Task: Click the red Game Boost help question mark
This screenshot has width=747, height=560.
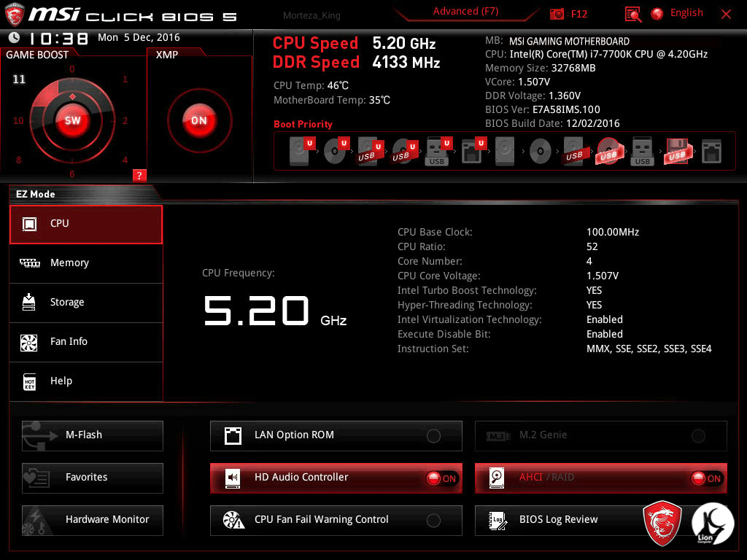Action: pyautogui.click(x=139, y=175)
